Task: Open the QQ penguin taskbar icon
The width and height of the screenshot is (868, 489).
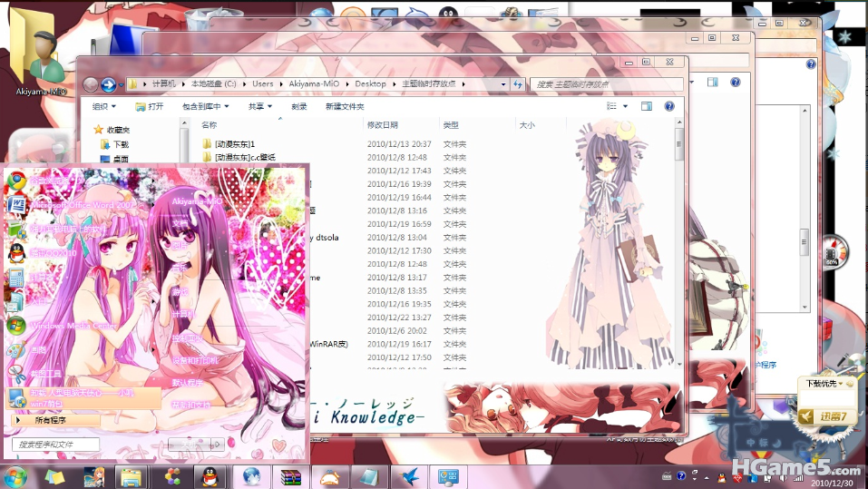Action: 210,477
